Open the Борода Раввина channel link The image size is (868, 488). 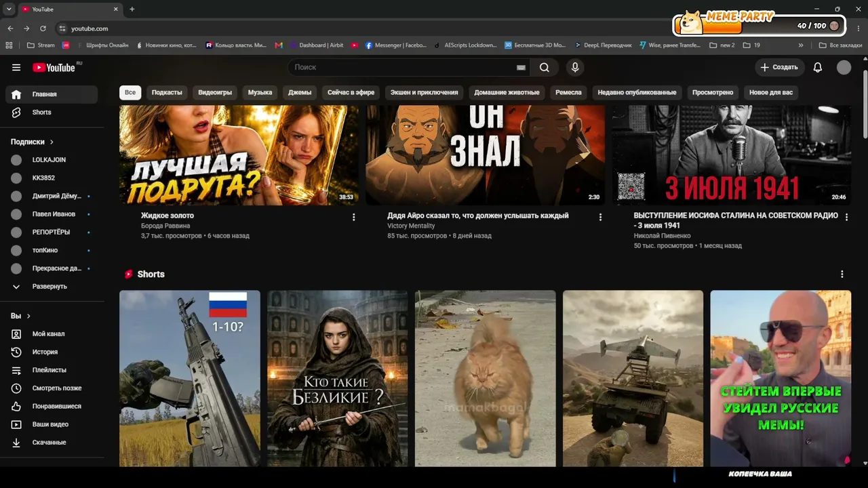click(x=165, y=226)
